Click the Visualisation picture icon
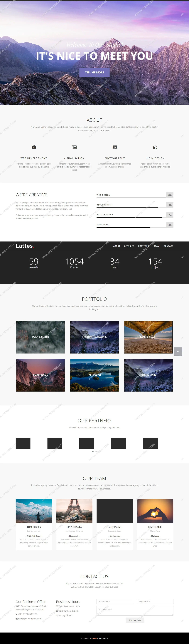Viewport: 189px width, 644px height. click(74, 147)
